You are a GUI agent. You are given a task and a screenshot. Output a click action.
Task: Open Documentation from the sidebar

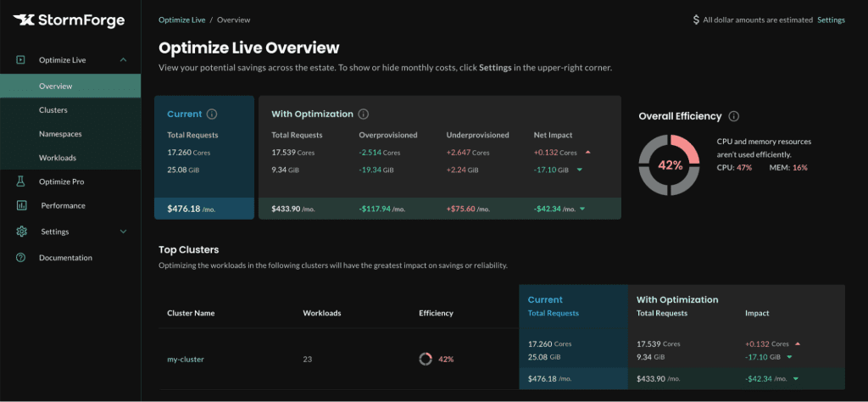tap(65, 258)
